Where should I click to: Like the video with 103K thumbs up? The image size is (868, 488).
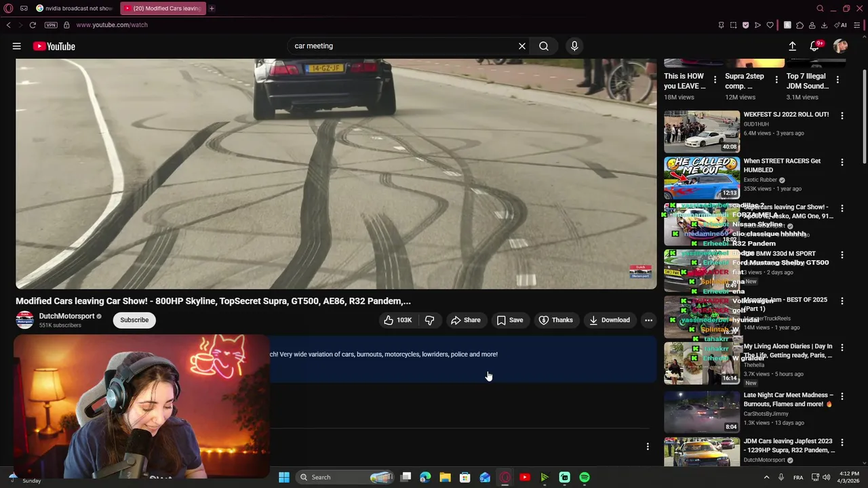[x=398, y=320]
